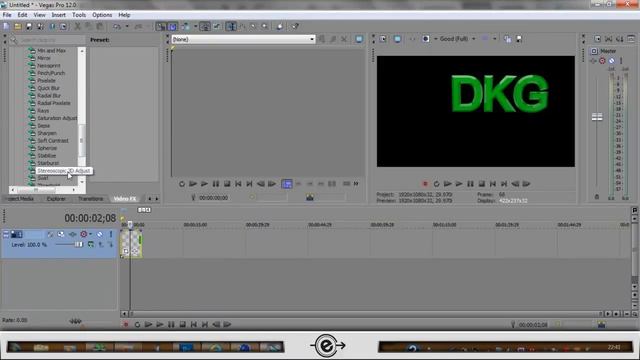The width and height of the screenshot is (640, 360).
Task: Open the File menu
Action: coord(7,15)
